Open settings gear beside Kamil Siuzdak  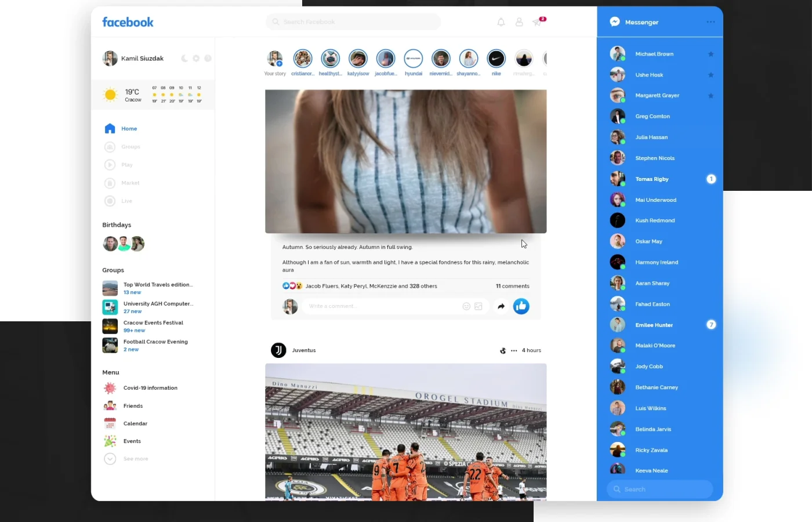click(196, 59)
